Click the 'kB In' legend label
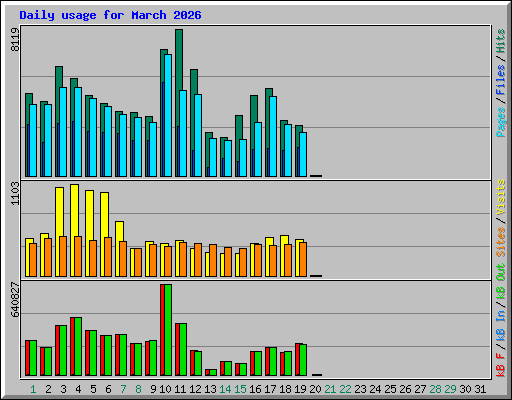512x400 pixels. pyautogui.click(x=501, y=326)
